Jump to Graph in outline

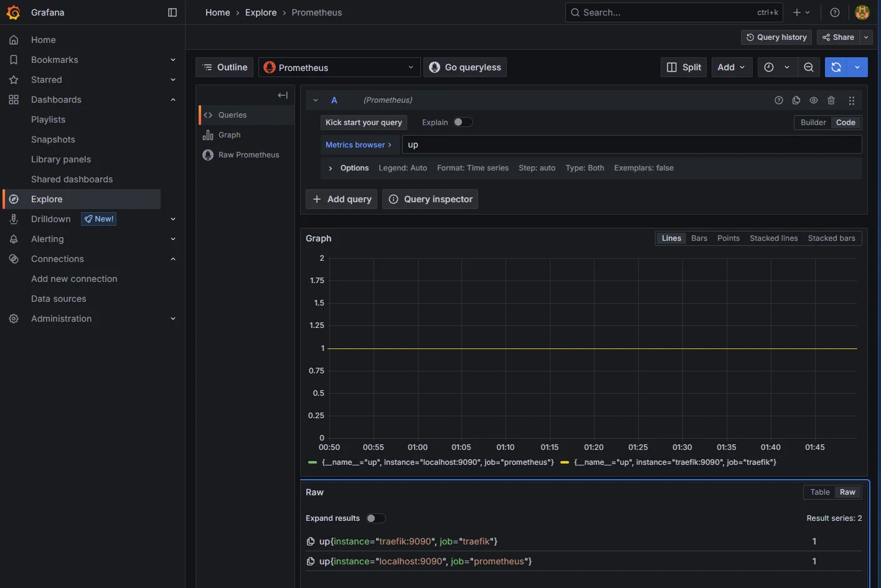(247, 135)
